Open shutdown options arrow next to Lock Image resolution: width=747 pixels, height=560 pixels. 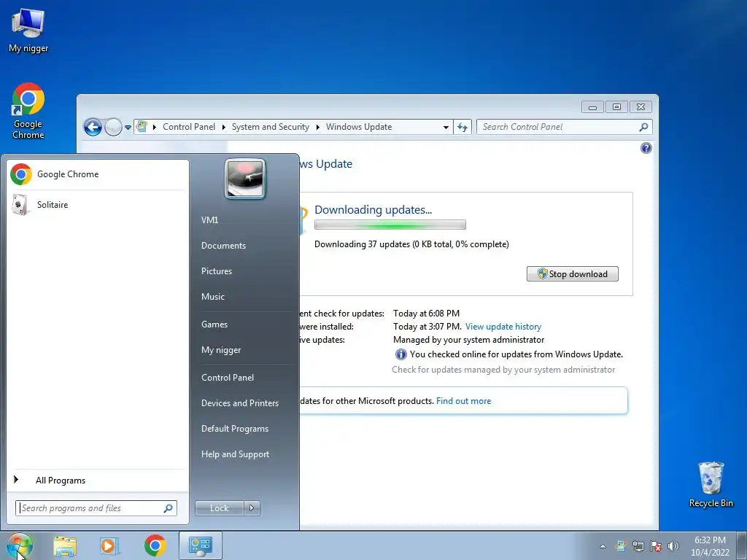coord(252,508)
